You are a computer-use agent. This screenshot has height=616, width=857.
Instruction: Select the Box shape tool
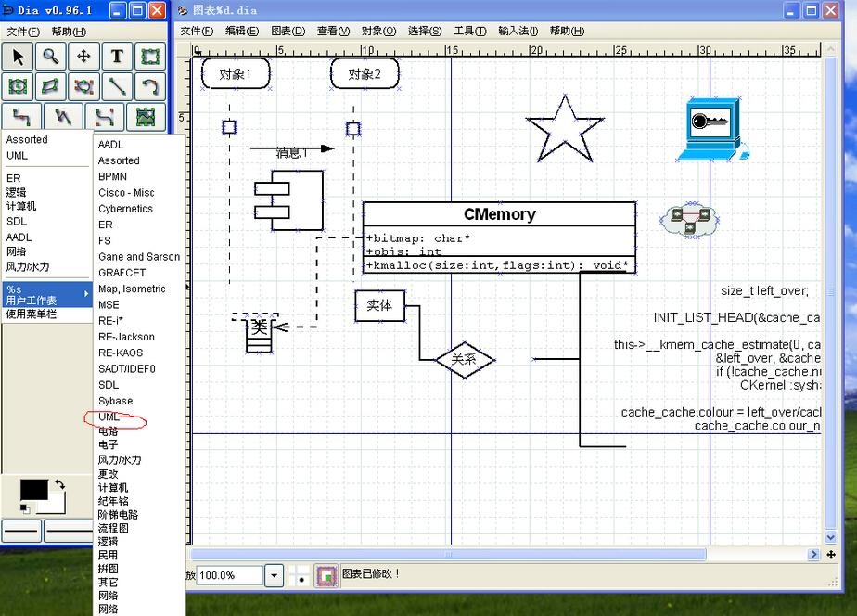[x=149, y=57]
